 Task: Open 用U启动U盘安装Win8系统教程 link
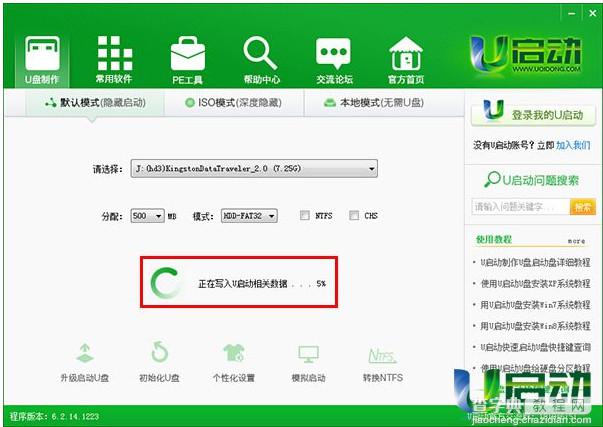pos(535,326)
